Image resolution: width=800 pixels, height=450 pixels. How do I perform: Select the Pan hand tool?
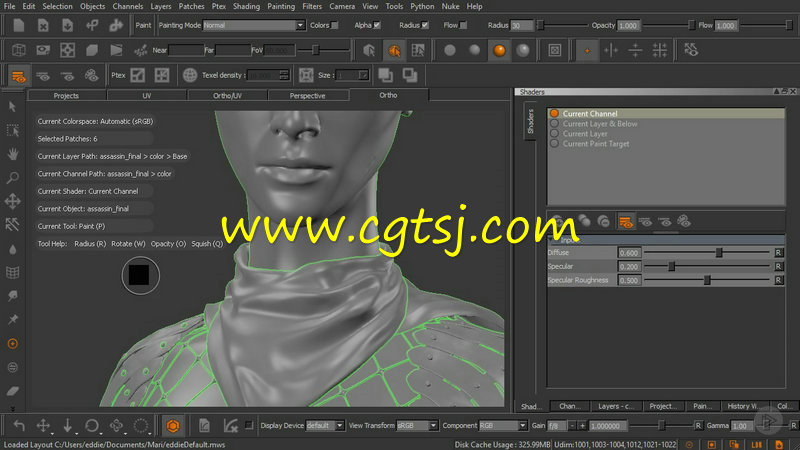[x=13, y=154]
